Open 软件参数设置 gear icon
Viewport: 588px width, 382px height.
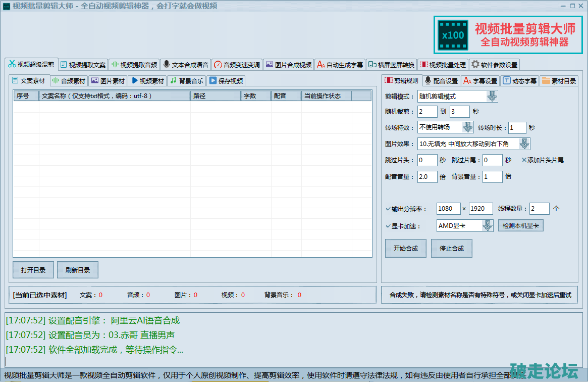pyautogui.click(x=475, y=65)
